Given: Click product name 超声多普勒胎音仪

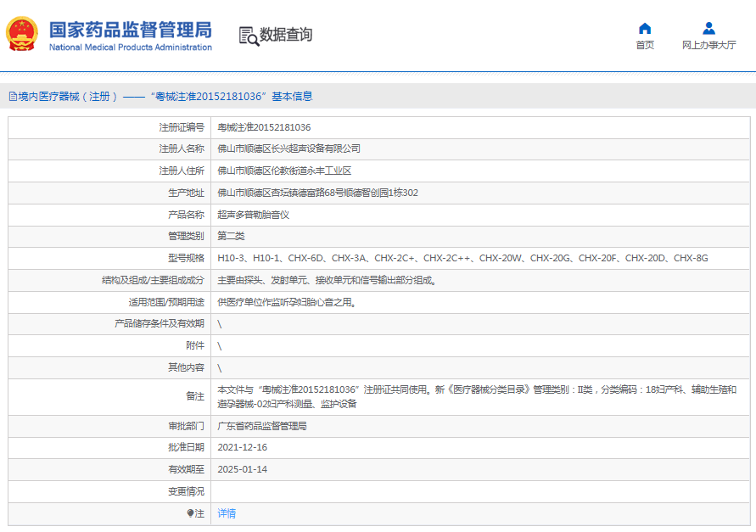Looking at the screenshot, I should pyautogui.click(x=253, y=215).
